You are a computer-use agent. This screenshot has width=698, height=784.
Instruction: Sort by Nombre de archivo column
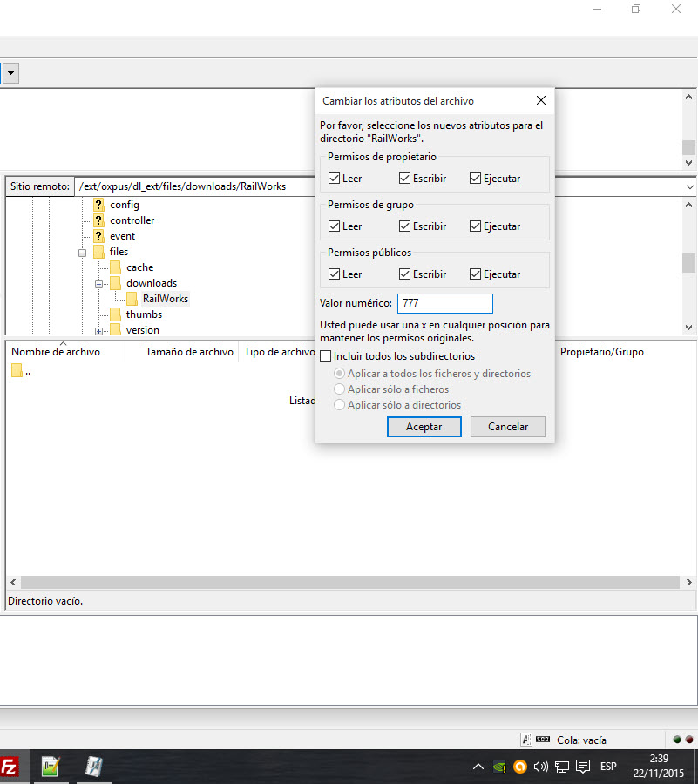coord(56,352)
